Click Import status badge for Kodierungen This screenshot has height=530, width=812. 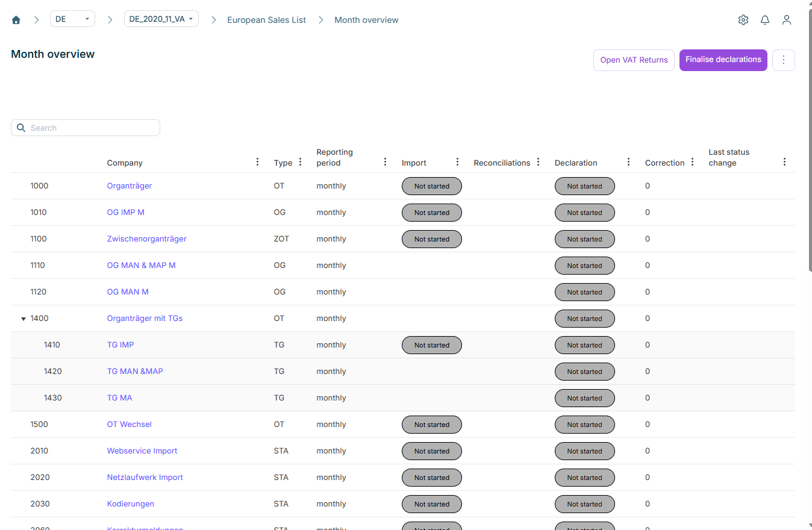(432, 504)
